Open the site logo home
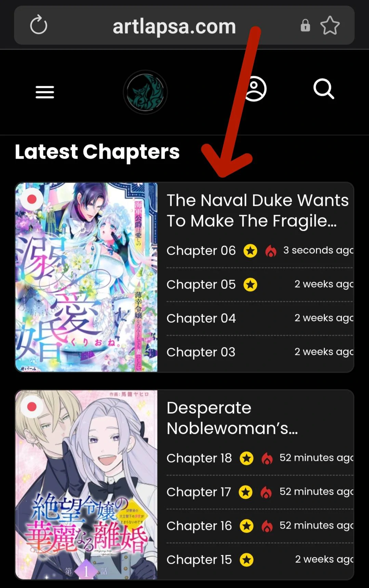The image size is (369, 588). click(x=145, y=92)
